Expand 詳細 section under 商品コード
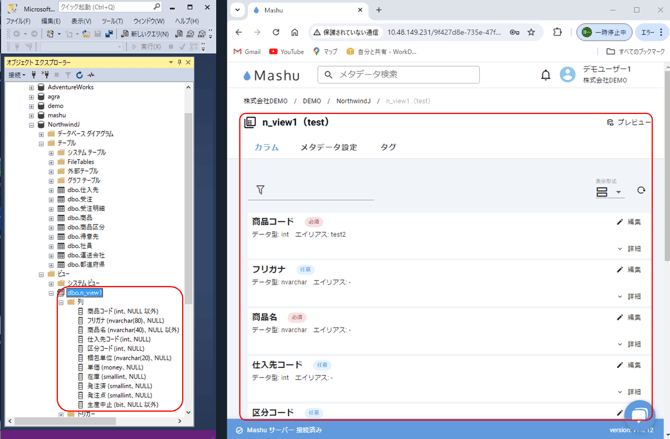The width and height of the screenshot is (670, 439). point(629,249)
